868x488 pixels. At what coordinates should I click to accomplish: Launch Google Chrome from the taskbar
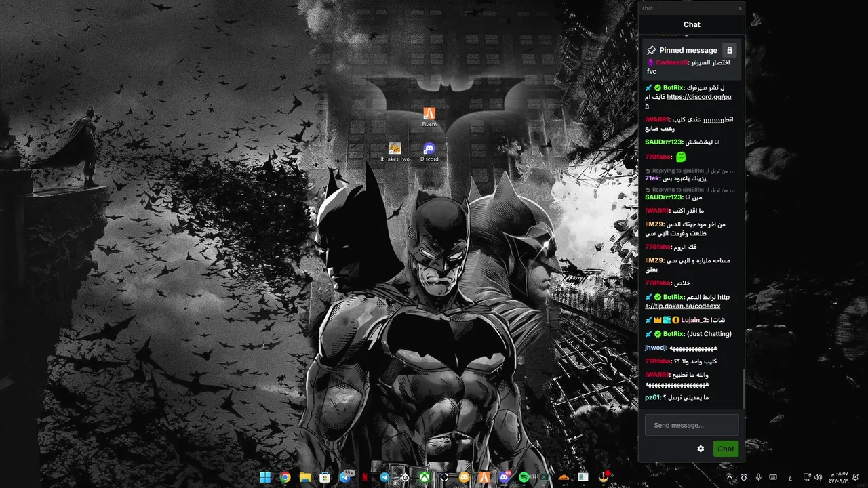285,477
